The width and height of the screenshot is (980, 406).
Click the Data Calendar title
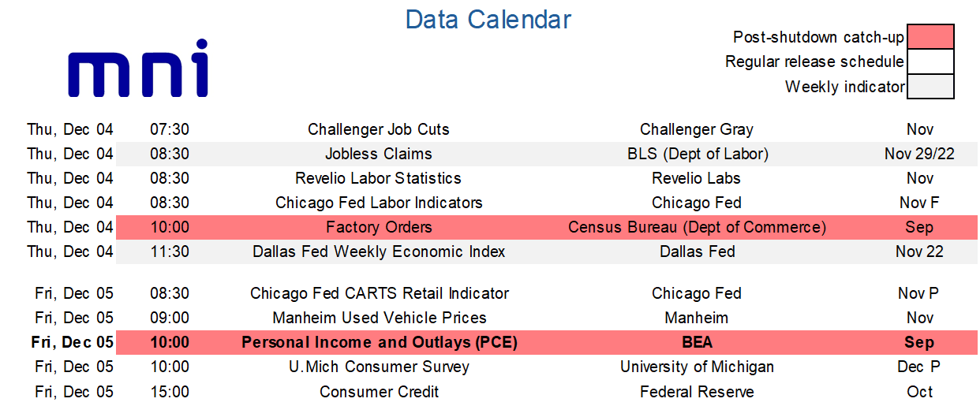tap(488, 20)
